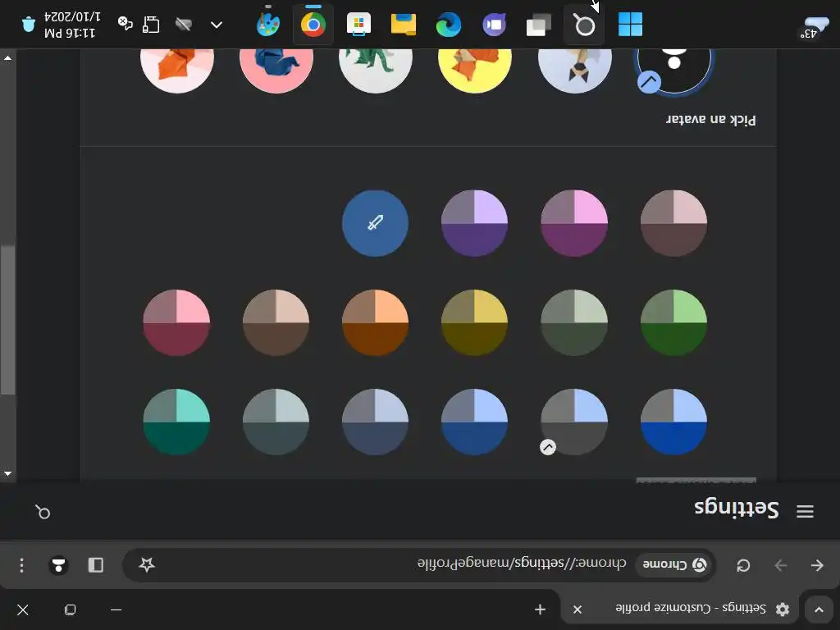Launch Microsoft Edge from taskbar
840x630 pixels.
click(449, 25)
